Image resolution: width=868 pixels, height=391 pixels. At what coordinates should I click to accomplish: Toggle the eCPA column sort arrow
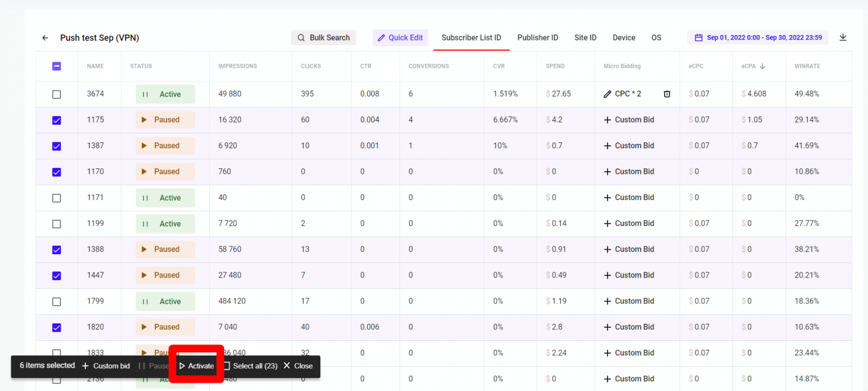tap(762, 66)
